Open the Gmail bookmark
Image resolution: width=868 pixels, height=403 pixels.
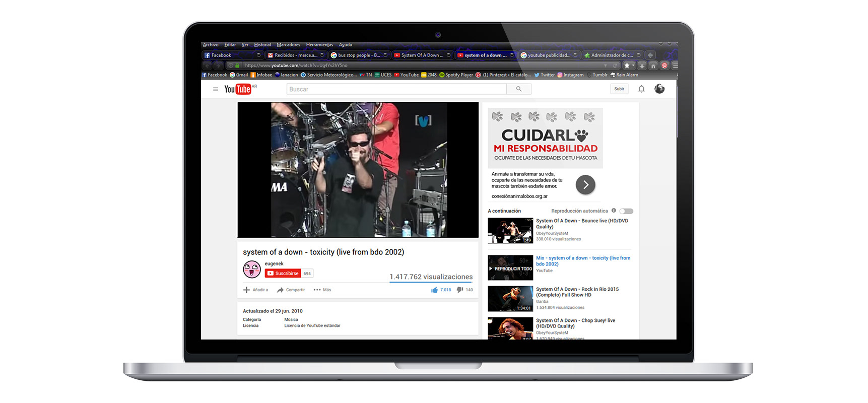pyautogui.click(x=239, y=75)
